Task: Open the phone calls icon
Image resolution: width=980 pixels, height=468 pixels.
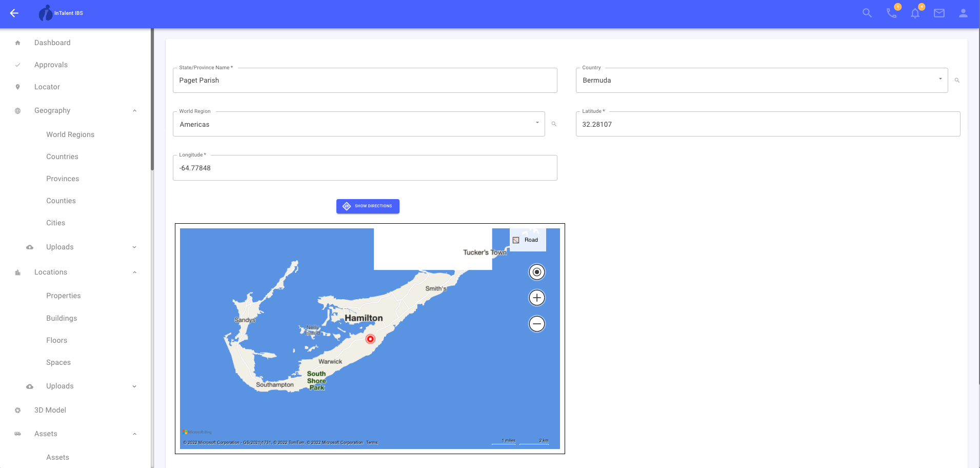Action: (x=891, y=13)
